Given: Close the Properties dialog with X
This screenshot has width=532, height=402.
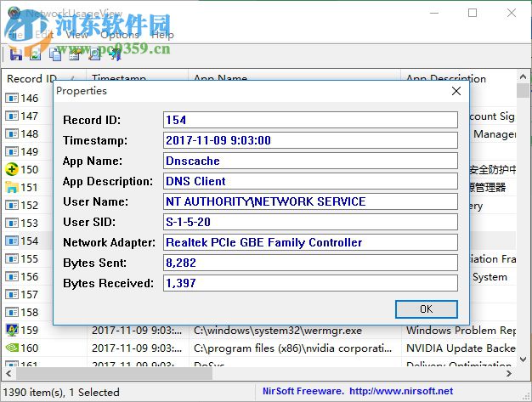Looking at the screenshot, I should point(456,91).
